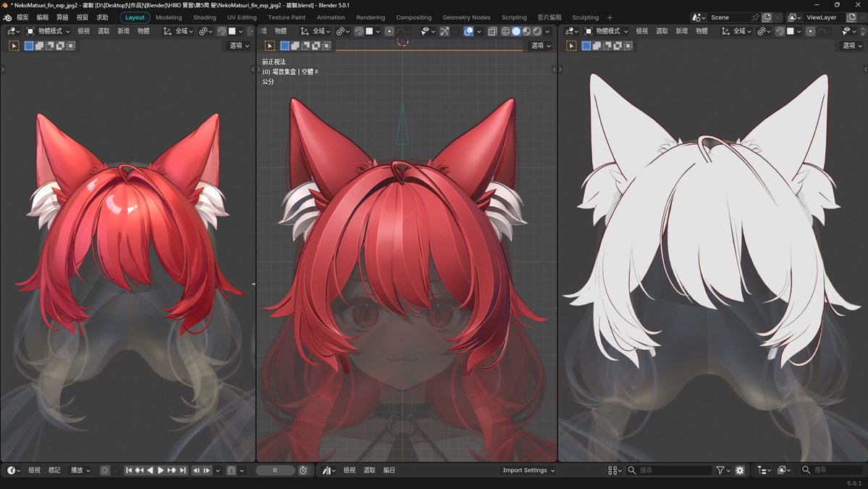Select material preview shading in middle viewport
The height and width of the screenshot is (489, 868).
pyautogui.click(x=526, y=31)
